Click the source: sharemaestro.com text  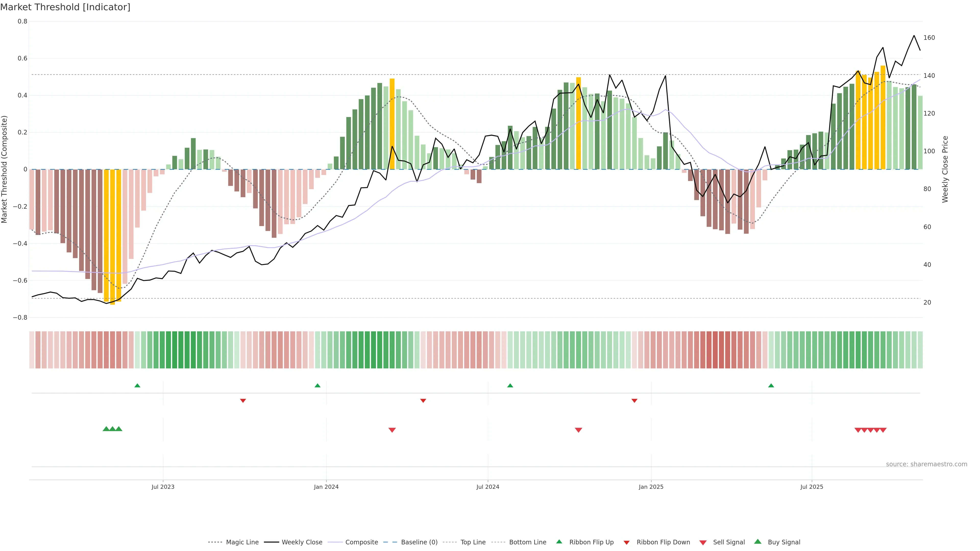[926, 464]
